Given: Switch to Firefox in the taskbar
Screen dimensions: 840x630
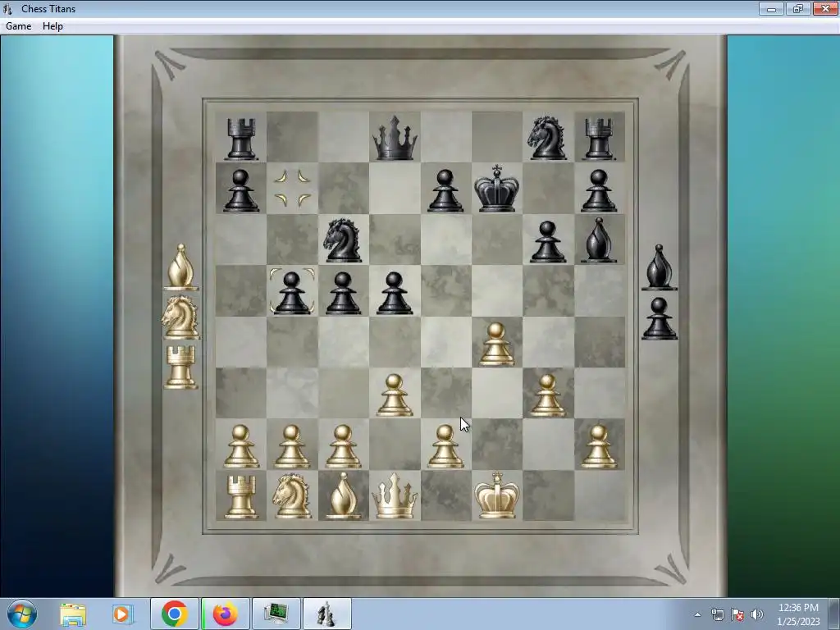Looking at the screenshot, I should coord(226,614).
